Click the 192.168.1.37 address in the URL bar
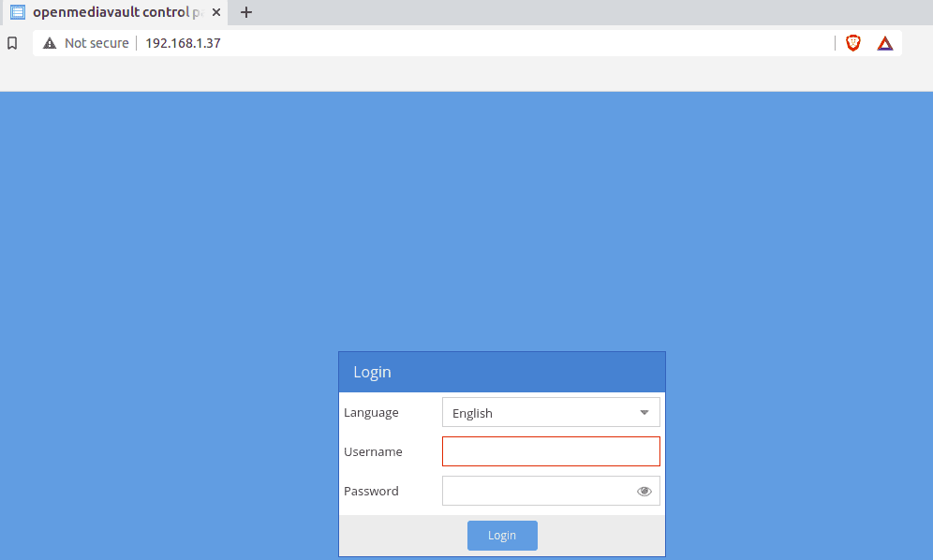The width and height of the screenshot is (933, 560). click(x=183, y=43)
